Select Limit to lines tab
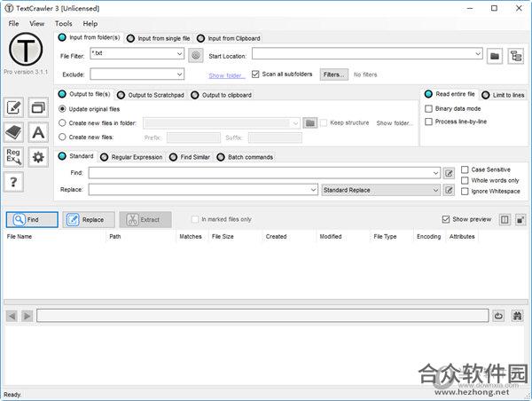The height and width of the screenshot is (401, 532). (x=503, y=95)
